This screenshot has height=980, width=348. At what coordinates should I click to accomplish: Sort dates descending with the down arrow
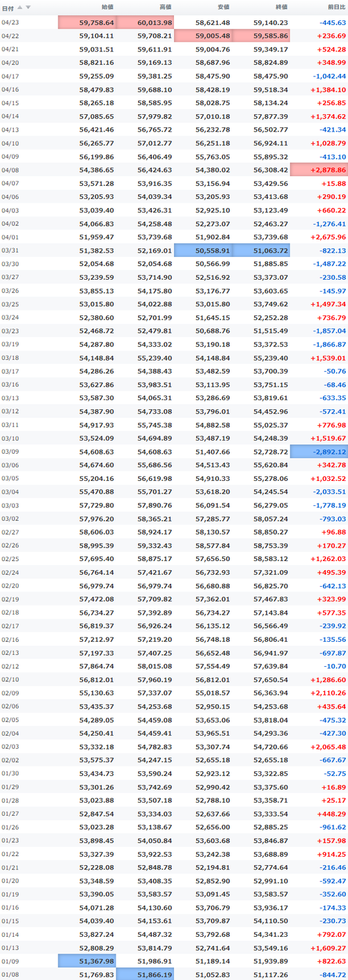(28, 7)
